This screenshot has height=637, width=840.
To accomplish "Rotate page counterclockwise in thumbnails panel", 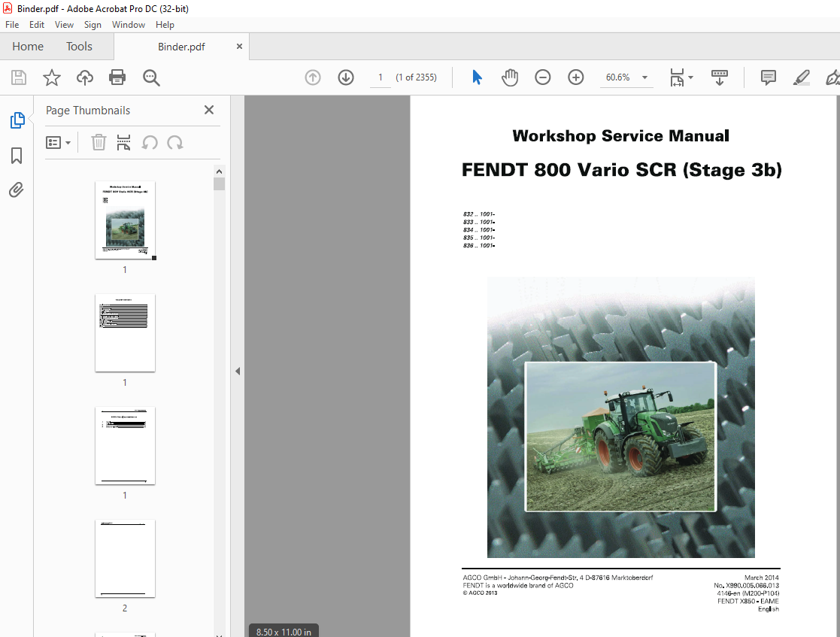I will 150,142.
